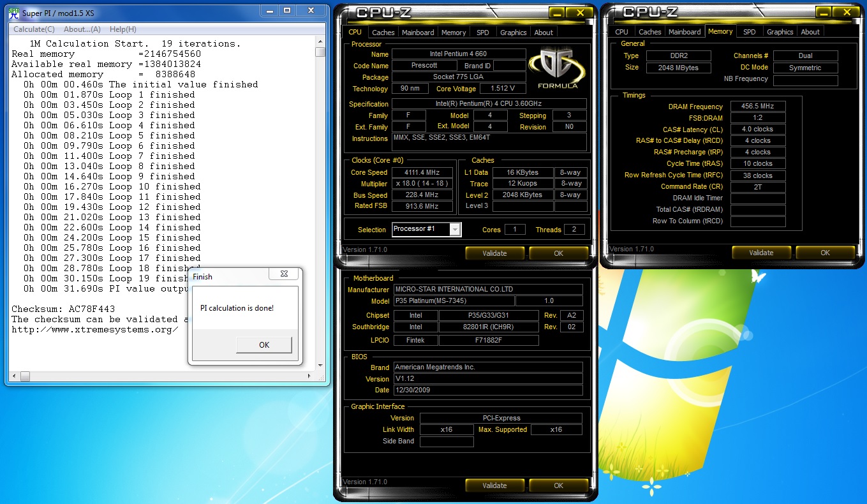Minimize the CPU-Z window showing the CPU tab
The height and width of the screenshot is (504, 867).
pyautogui.click(x=558, y=13)
